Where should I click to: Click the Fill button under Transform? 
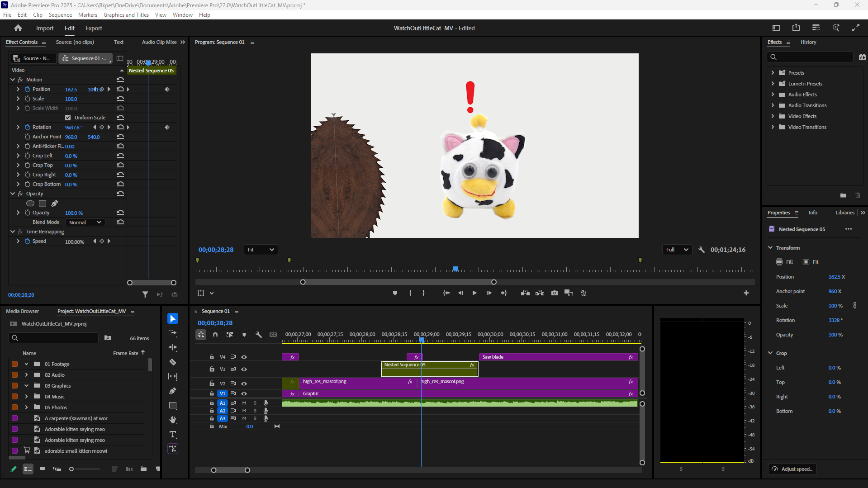[784, 262]
